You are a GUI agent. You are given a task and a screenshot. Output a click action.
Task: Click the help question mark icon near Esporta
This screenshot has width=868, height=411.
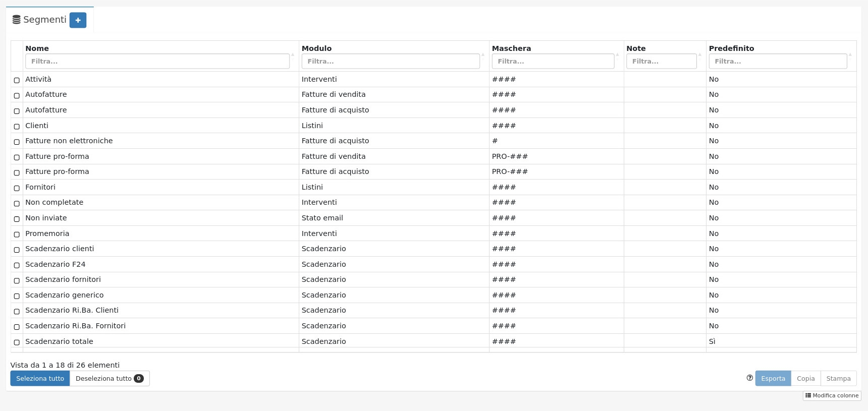pos(749,378)
